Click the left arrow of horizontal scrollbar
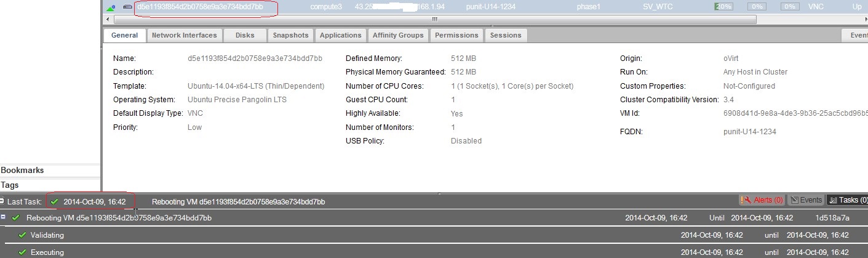The height and width of the screenshot is (258, 868). click(x=107, y=19)
